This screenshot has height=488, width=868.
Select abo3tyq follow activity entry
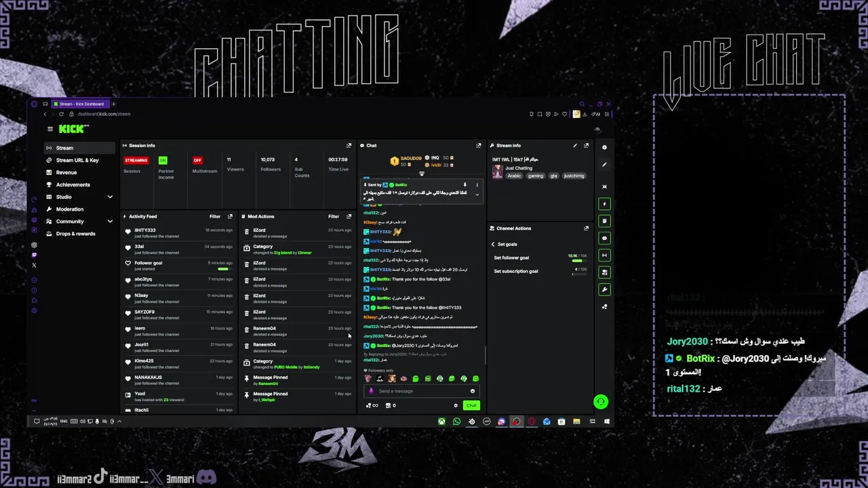click(179, 281)
